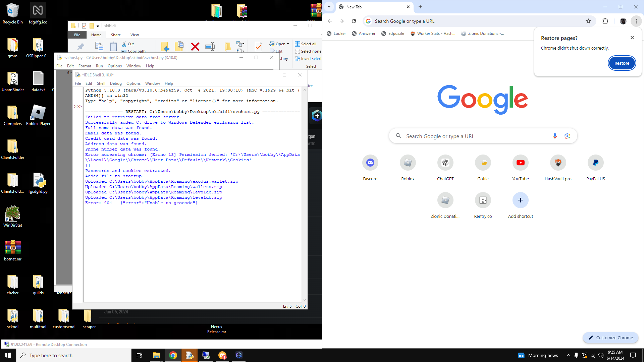Screen dimensions: 644x362
Task: Expand the Open dropdown in Explorer ribbon
Action: pos(288,44)
